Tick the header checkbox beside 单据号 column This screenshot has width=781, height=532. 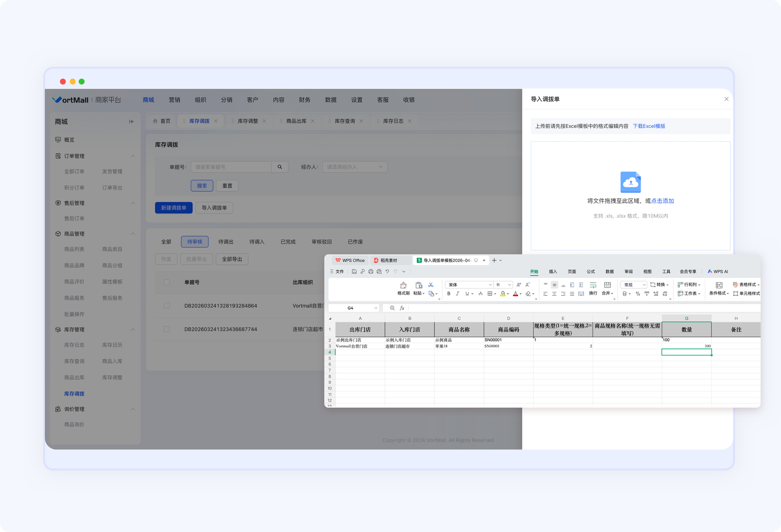pos(167,282)
